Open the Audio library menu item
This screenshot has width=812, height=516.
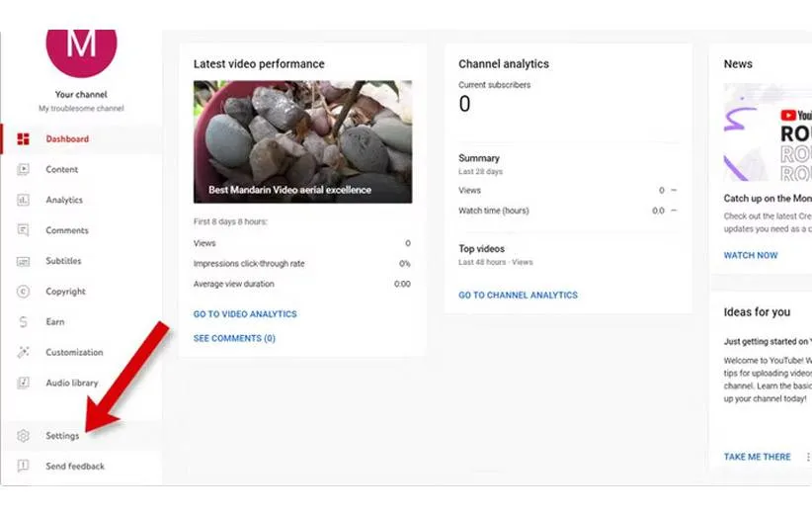click(71, 384)
